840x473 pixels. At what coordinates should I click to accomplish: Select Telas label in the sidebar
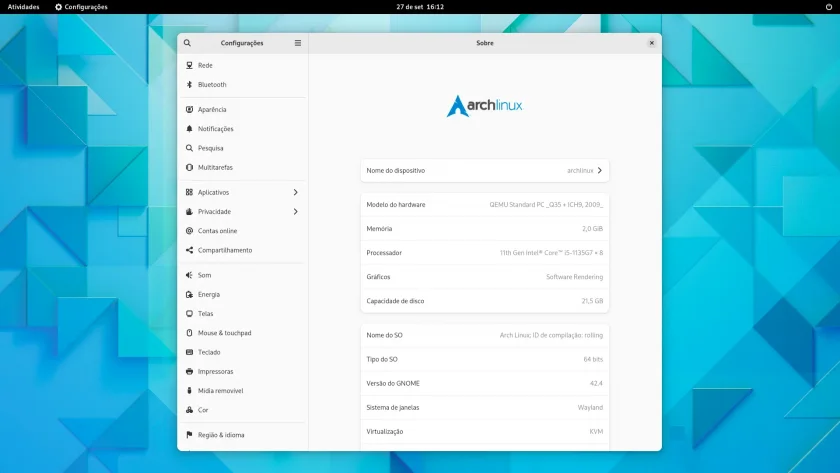[206, 313]
